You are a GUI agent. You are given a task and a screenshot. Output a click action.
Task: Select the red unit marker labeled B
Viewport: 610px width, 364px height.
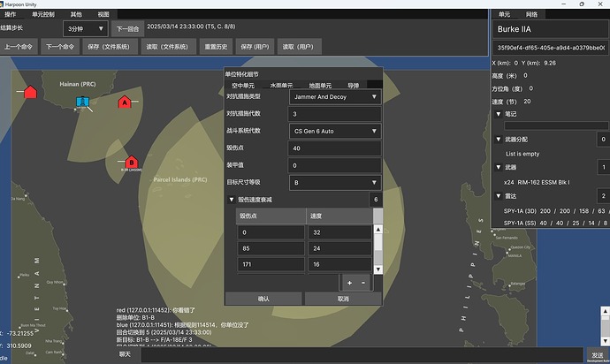(132, 162)
